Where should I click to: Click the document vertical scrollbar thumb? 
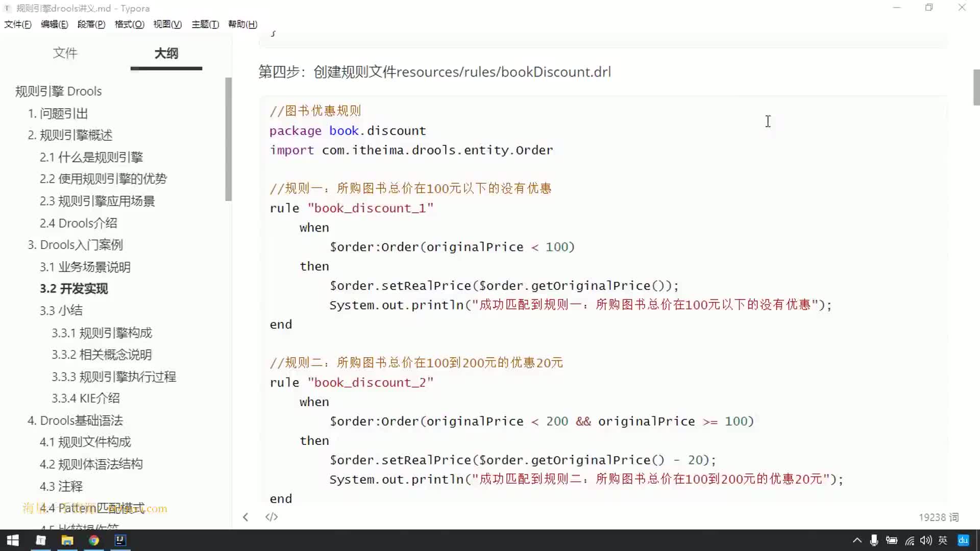(976, 87)
